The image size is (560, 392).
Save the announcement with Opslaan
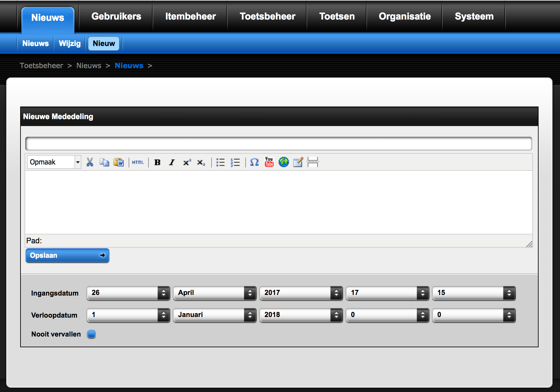pos(67,256)
